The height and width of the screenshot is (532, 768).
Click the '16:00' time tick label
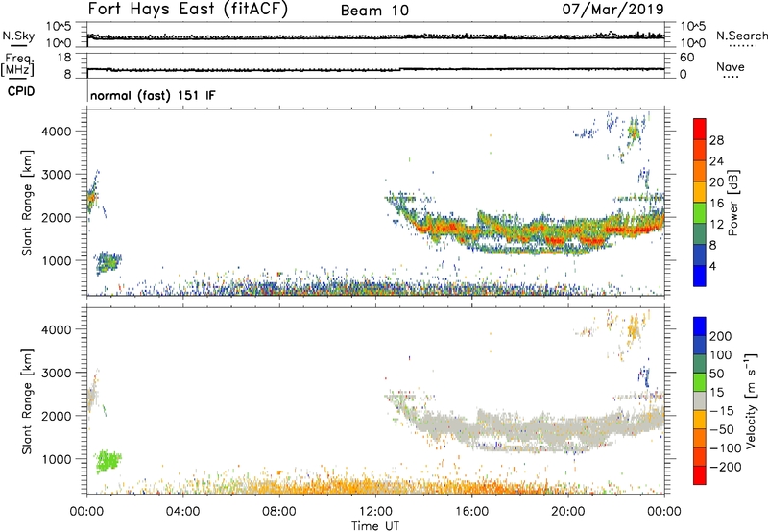[471, 512]
